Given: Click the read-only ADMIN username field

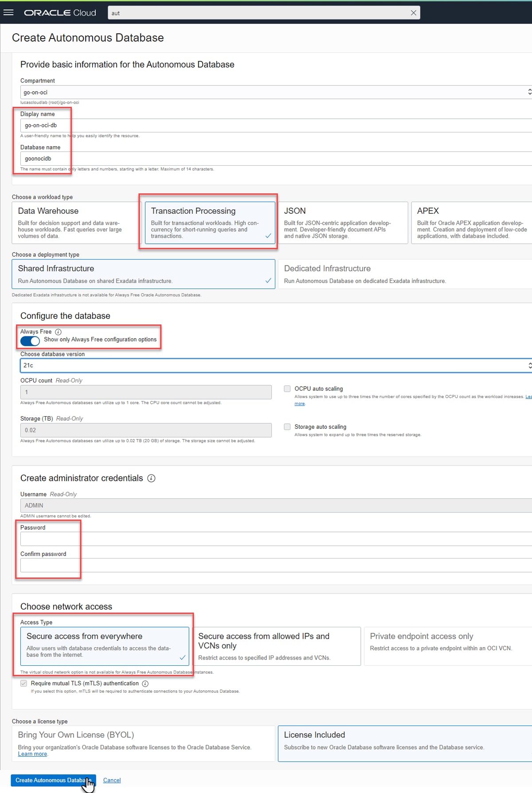Looking at the screenshot, I should (x=276, y=506).
